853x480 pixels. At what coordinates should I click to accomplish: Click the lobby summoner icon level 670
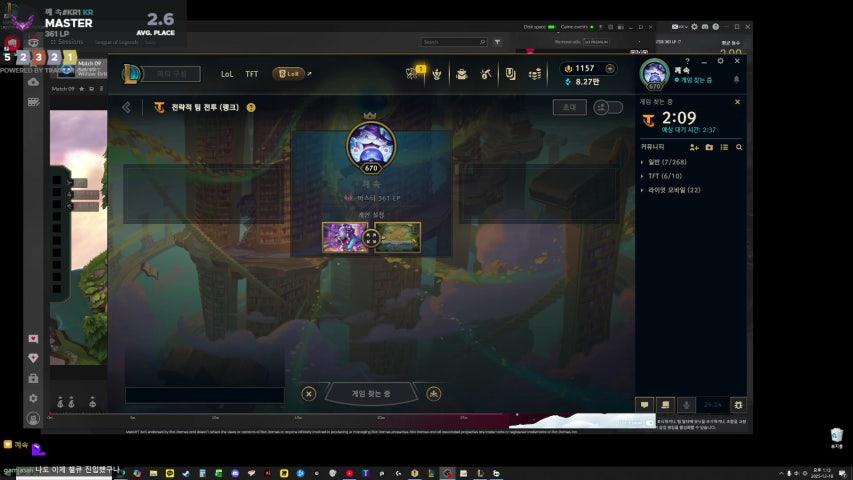click(x=371, y=147)
